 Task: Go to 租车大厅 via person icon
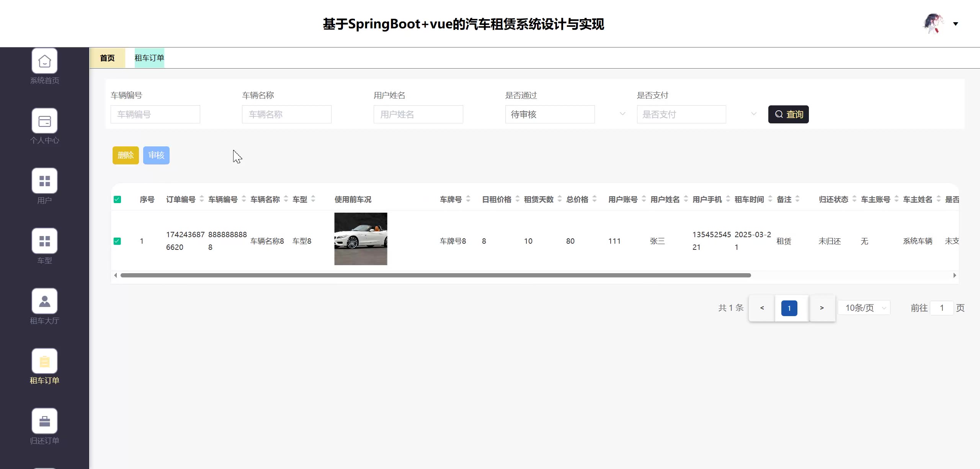tap(44, 301)
